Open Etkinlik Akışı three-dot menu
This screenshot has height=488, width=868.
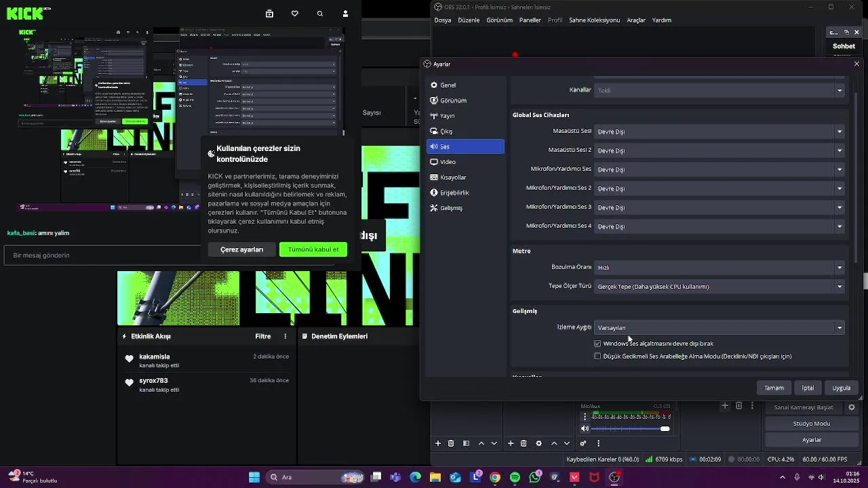tap(285, 336)
